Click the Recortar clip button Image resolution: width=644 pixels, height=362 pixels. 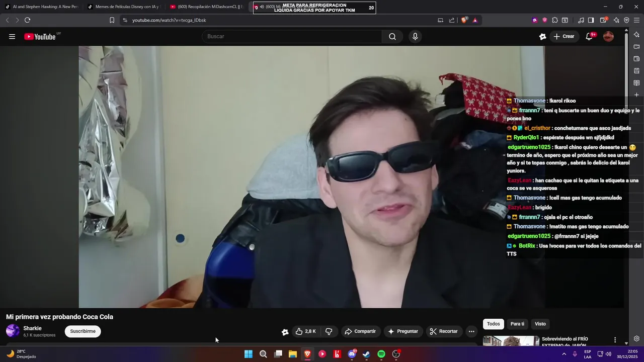[443, 331]
